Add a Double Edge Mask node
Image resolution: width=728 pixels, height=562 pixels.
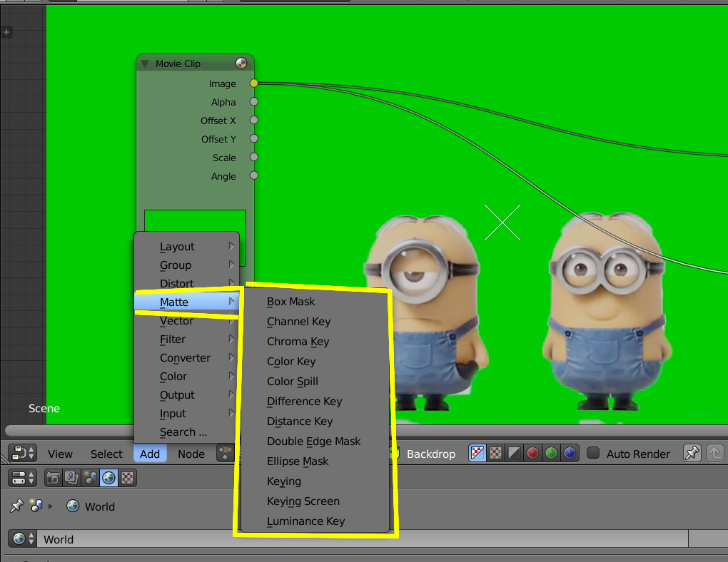[315, 441]
